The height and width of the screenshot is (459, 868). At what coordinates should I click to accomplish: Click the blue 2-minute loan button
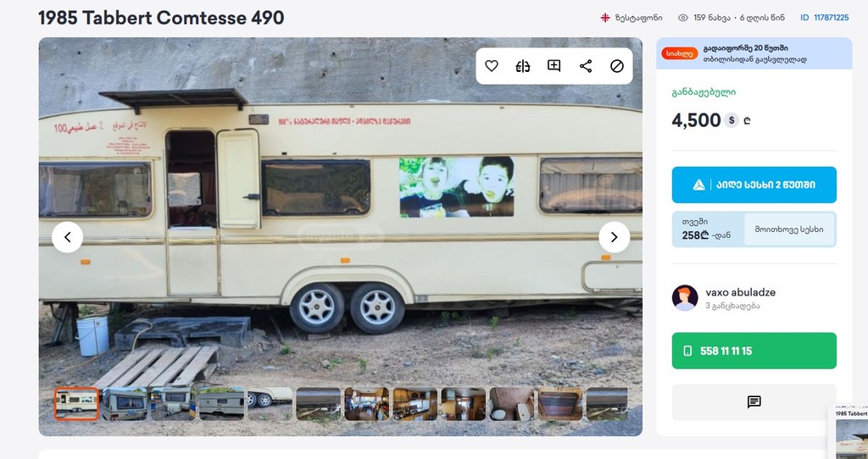(x=754, y=185)
